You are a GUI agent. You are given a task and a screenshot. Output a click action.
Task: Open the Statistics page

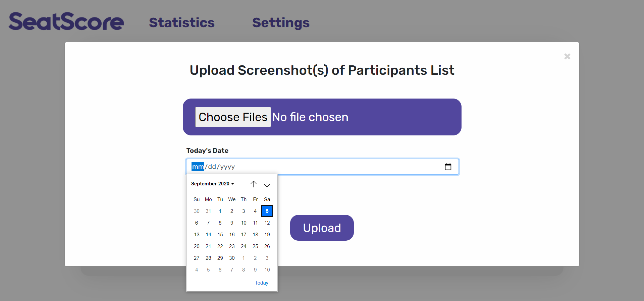[x=181, y=23]
